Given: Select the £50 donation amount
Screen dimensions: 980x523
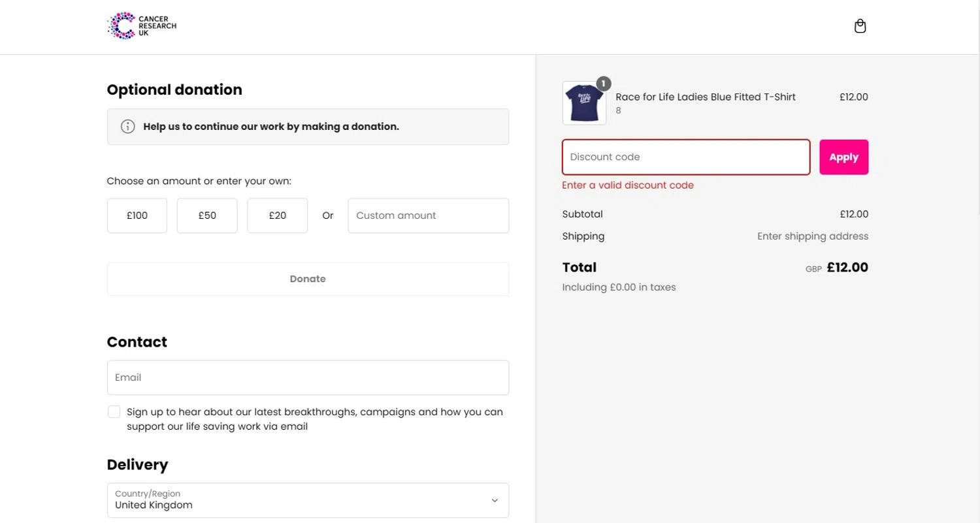Looking at the screenshot, I should point(207,215).
